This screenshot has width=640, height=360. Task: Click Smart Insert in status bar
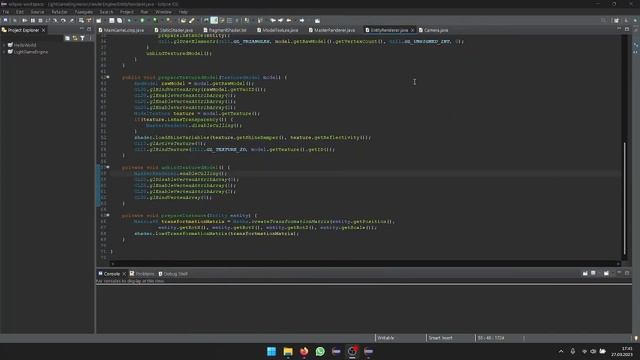440,338
